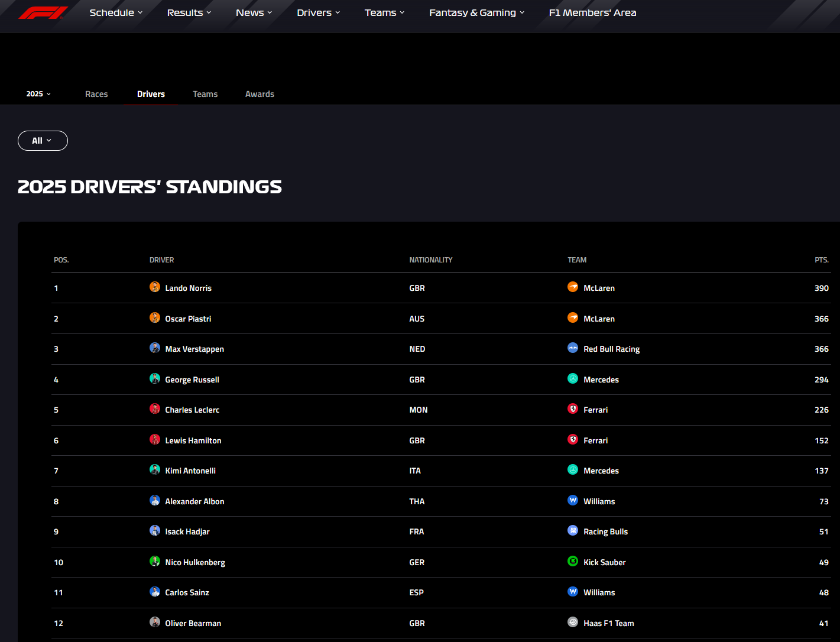This screenshot has width=840, height=642.
Task: Click the 2025 Drivers' Standings heading
Action: coord(150,187)
